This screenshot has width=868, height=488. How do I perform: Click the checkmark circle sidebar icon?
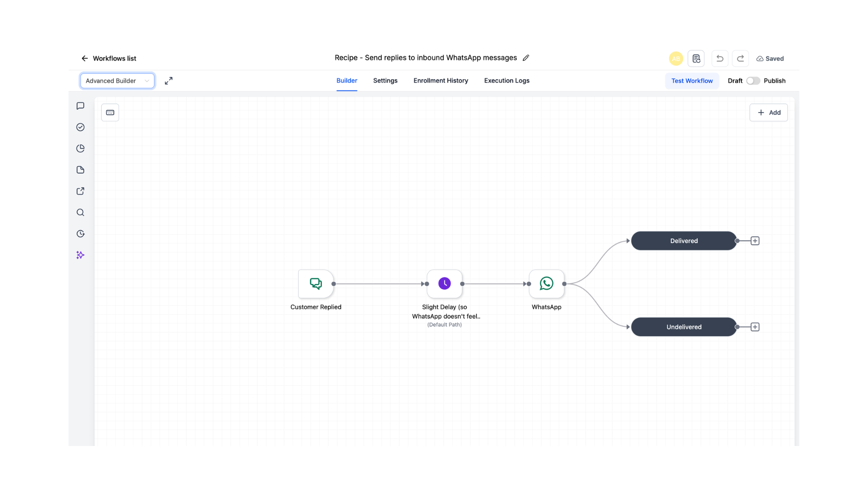(80, 127)
